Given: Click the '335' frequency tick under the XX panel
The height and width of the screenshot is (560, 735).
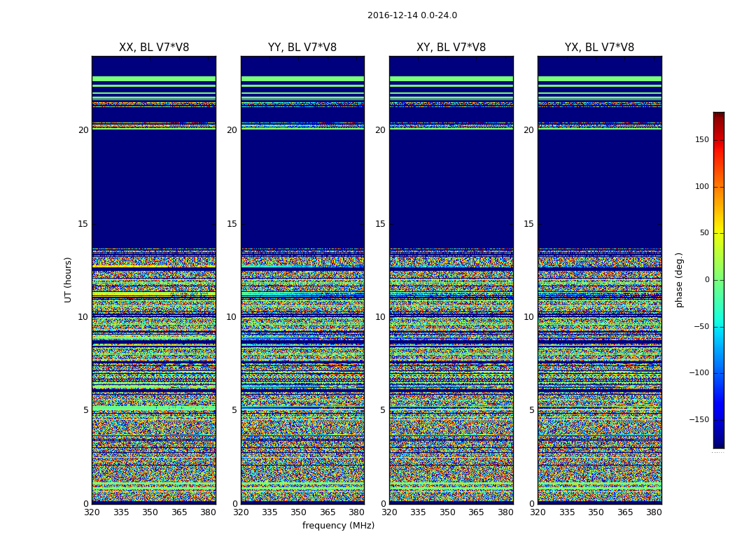Looking at the screenshot, I should (121, 512).
